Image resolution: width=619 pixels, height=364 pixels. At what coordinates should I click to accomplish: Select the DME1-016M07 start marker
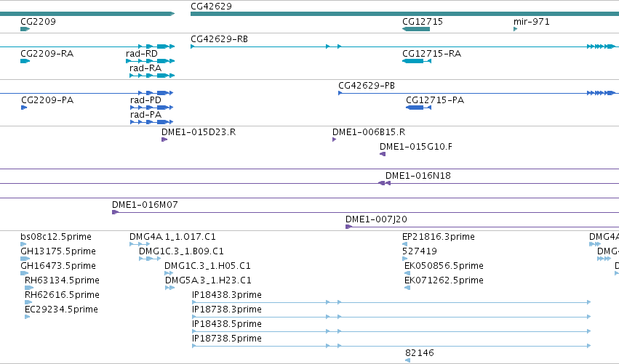point(115,212)
